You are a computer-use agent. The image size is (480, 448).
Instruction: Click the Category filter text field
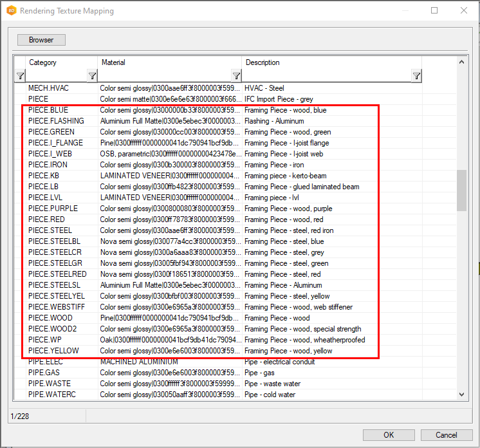point(56,77)
